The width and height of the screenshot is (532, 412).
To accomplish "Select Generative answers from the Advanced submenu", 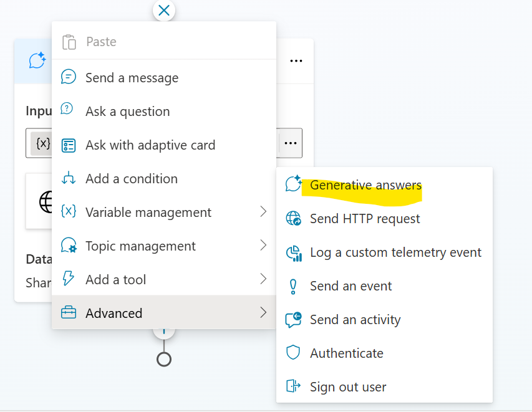I will 365,185.
